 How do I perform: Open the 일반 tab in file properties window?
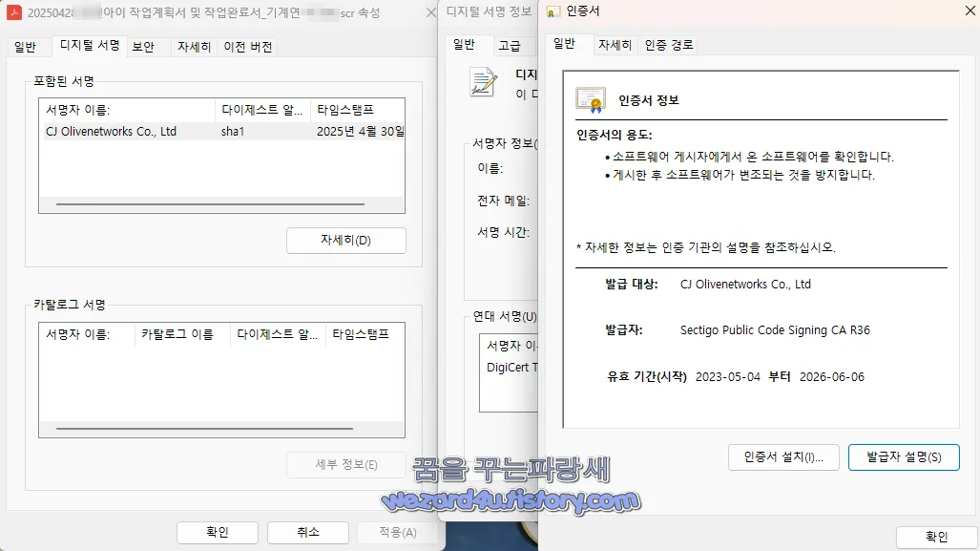coord(26,47)
